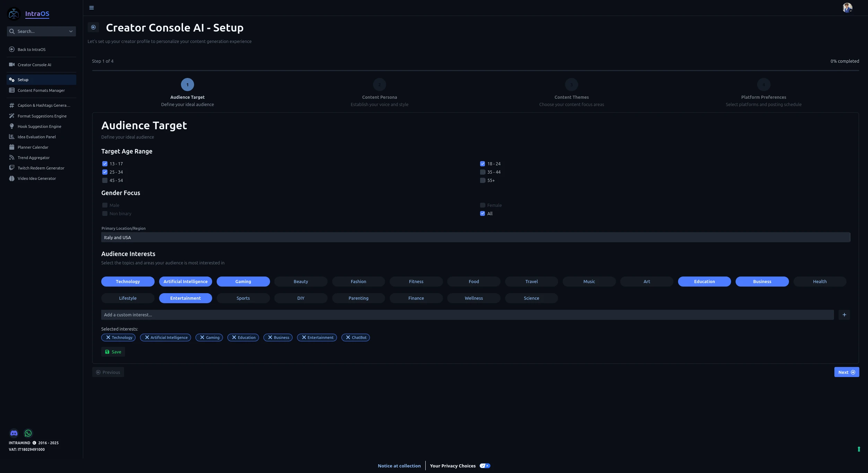
Task: Click user avatar in top right
Action: coord(847,8)
